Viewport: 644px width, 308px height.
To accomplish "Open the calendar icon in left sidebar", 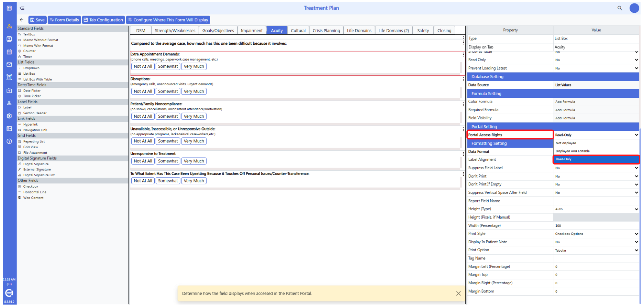I will pyautogui.click(x=9, y=52).
